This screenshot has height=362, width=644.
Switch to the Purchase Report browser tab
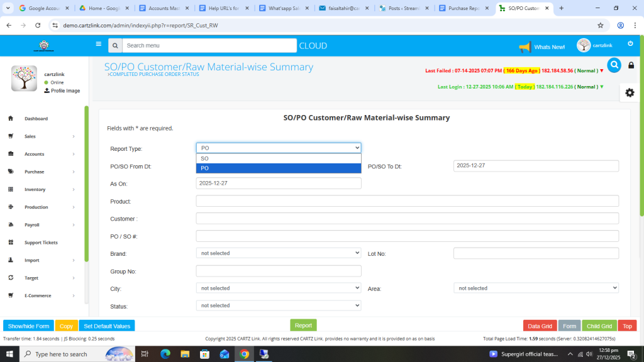464,8
